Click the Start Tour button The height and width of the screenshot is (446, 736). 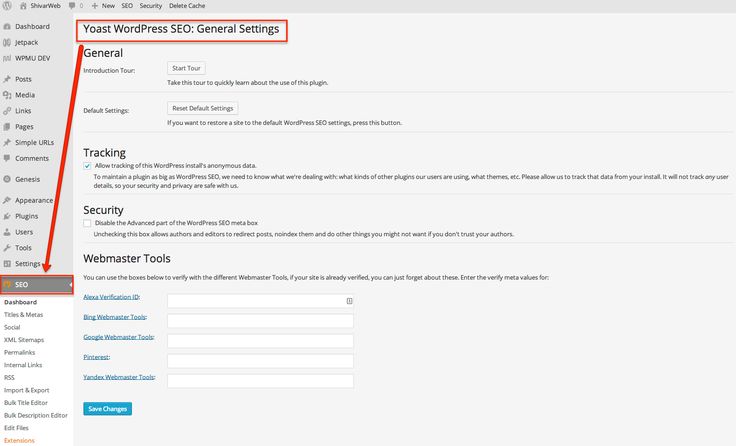(186, 68)
